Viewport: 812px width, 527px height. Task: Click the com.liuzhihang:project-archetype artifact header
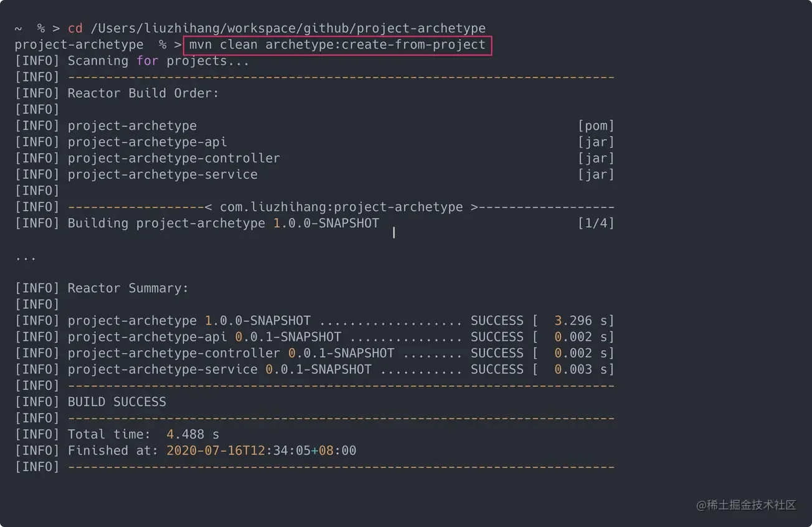click(341, 207)
